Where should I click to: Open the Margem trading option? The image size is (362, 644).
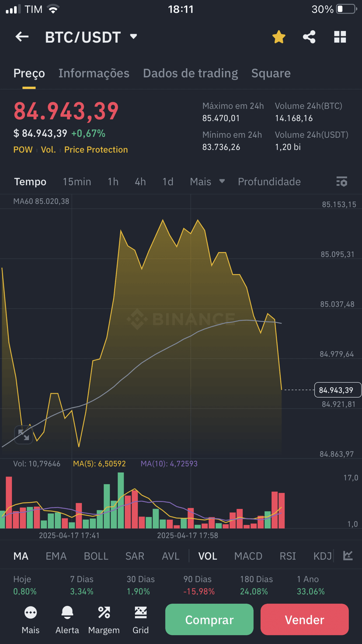point(104,620)
